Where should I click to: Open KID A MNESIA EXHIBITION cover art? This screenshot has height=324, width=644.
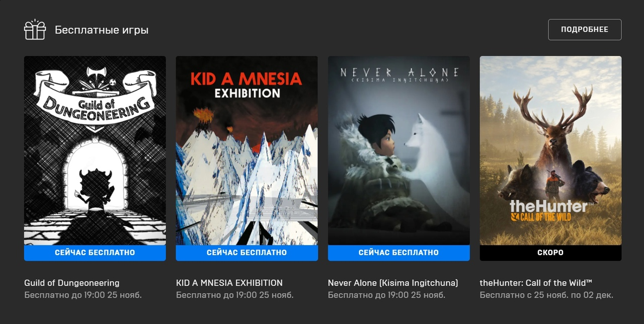(x=247, y=150)
